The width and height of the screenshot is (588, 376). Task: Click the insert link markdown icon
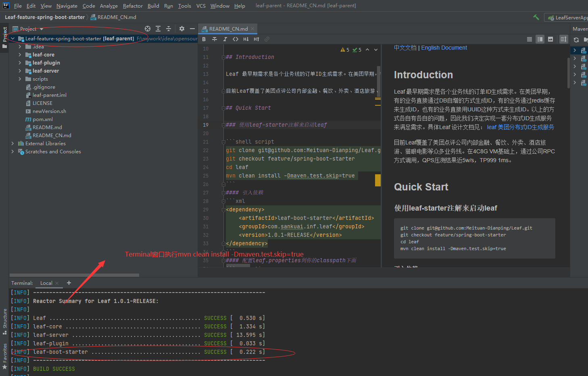[x=267, y=39]
